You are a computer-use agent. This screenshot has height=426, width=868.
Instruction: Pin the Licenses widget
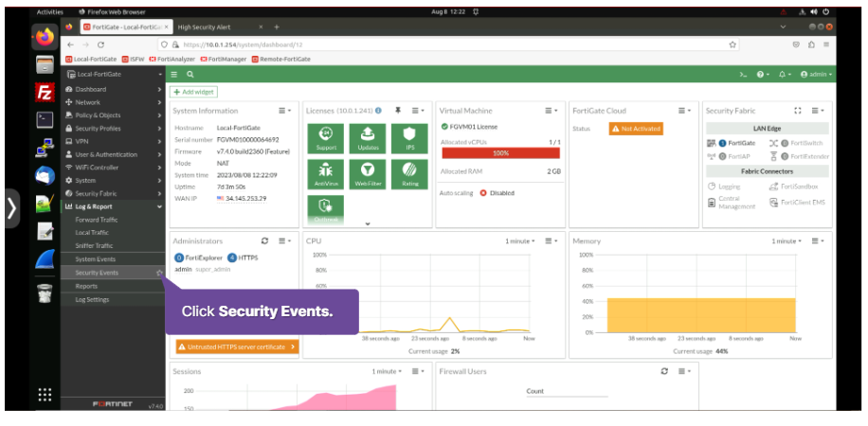point(397,111)
